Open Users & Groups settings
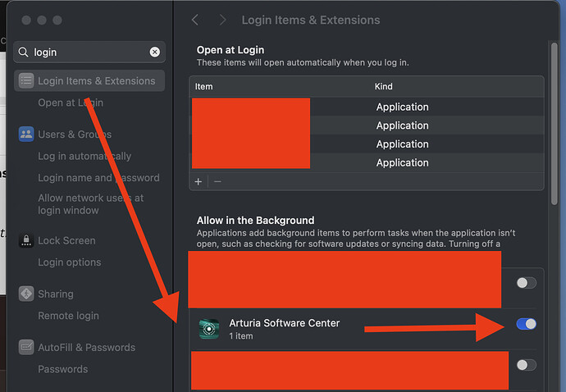 [x=75, y=134]
